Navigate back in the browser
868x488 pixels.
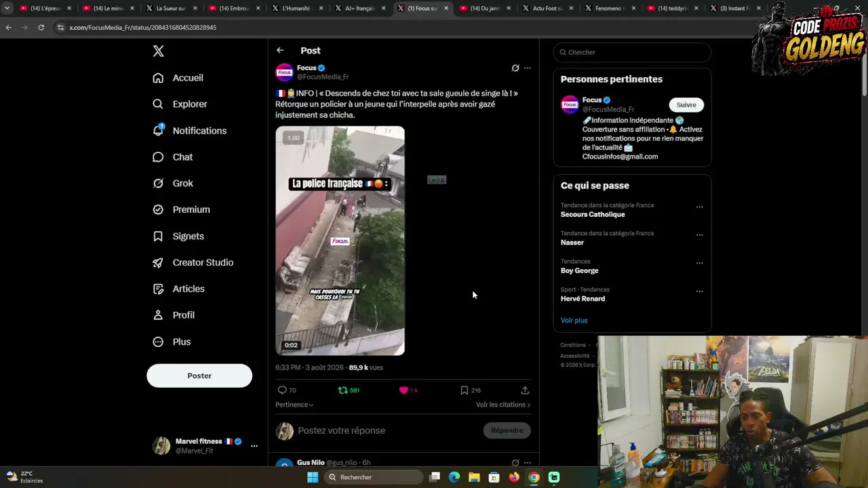(x=8, y=27)
